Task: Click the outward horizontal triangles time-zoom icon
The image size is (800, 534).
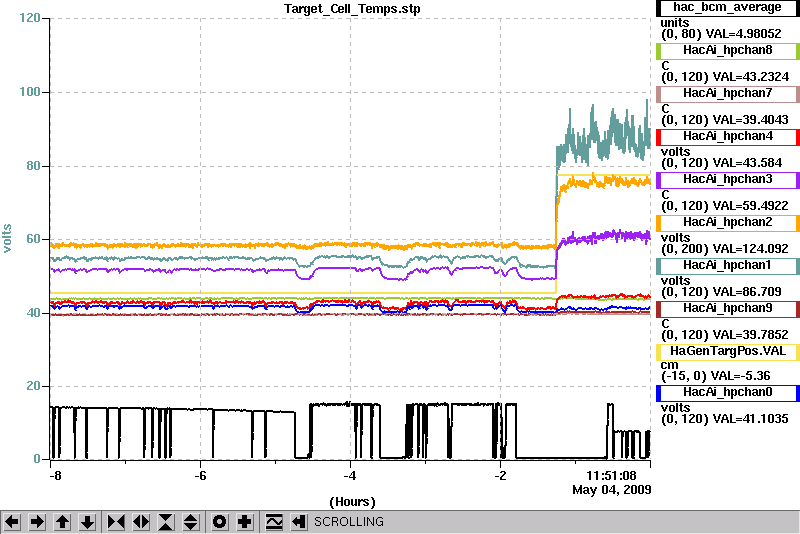Action: [141, 522]
